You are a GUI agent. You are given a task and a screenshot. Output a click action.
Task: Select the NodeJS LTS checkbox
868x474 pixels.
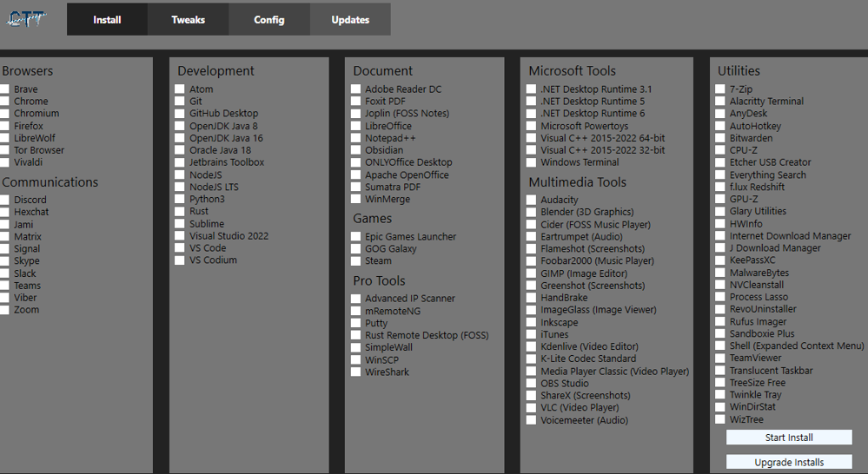point(180,187)
